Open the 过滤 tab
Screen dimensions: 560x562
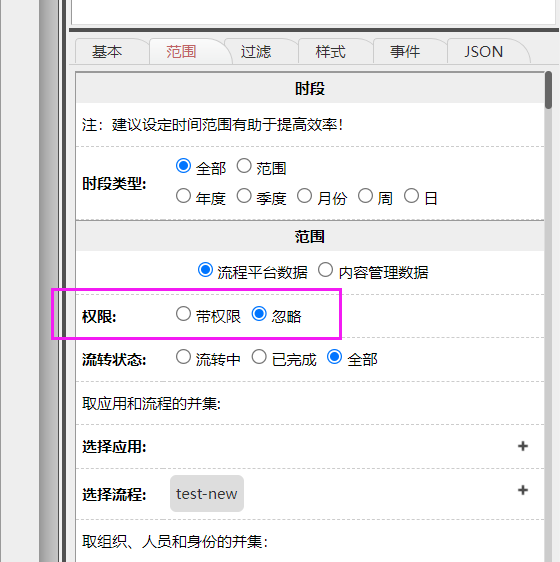tap(256, 52)
